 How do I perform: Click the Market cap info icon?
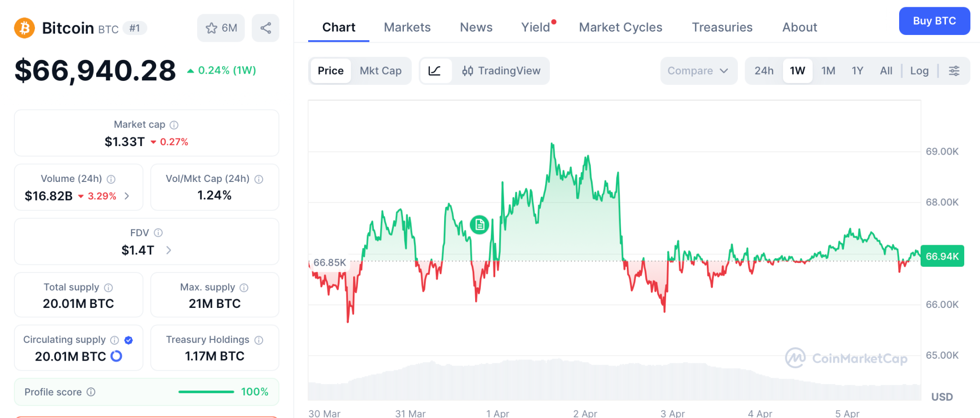[174, 125]
